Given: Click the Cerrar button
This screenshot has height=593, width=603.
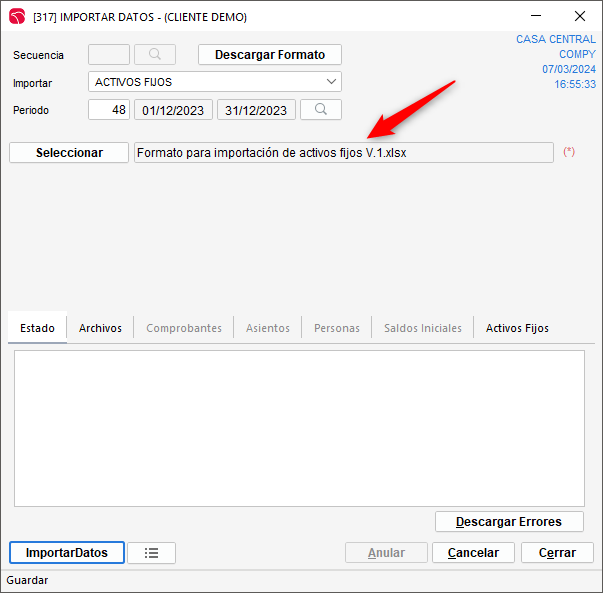Looking at the screenshot, I should pos(557,553).
